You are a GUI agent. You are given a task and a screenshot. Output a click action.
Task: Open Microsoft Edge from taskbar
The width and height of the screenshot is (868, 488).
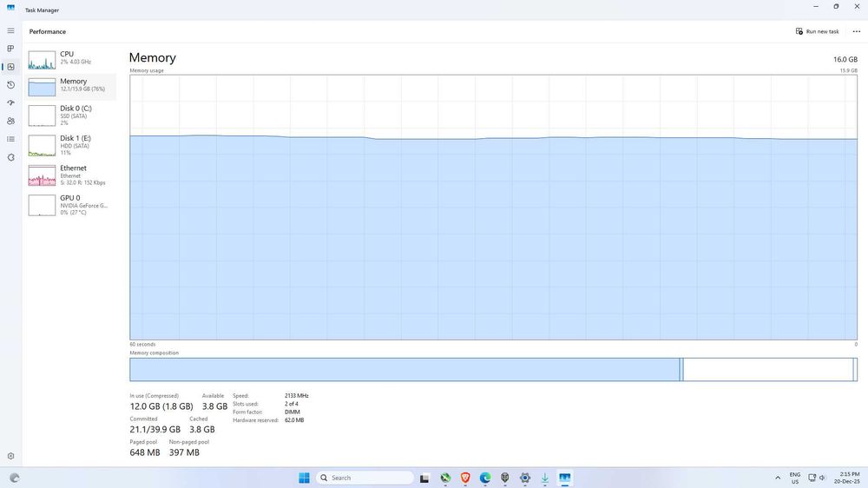pos(485,478)
